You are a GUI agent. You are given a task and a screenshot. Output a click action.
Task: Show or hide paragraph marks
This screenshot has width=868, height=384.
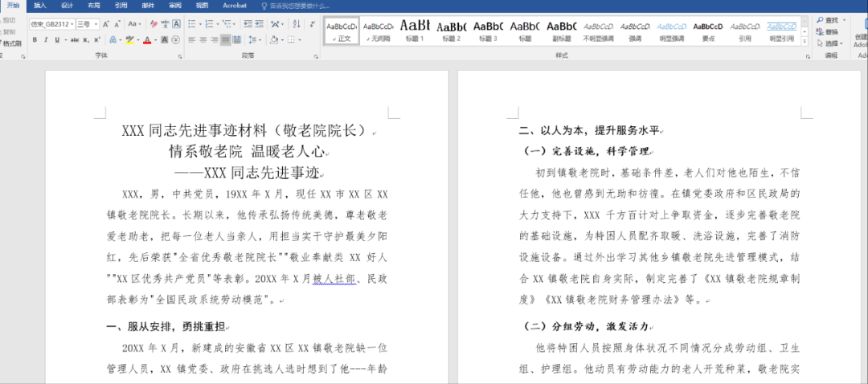312,24
